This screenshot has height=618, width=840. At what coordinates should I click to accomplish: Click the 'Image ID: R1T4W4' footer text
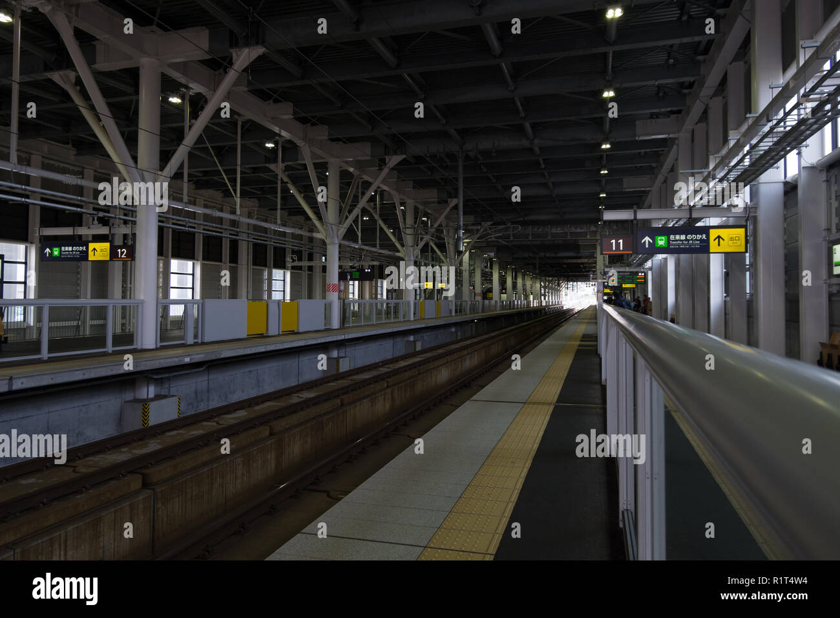(x=766, y=581)
